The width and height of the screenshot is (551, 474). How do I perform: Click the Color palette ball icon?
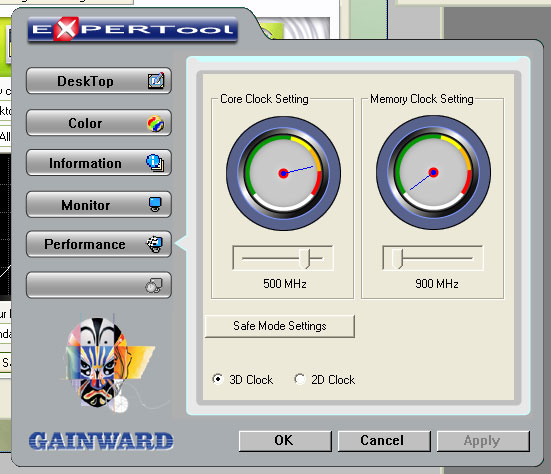coord(155,124)
